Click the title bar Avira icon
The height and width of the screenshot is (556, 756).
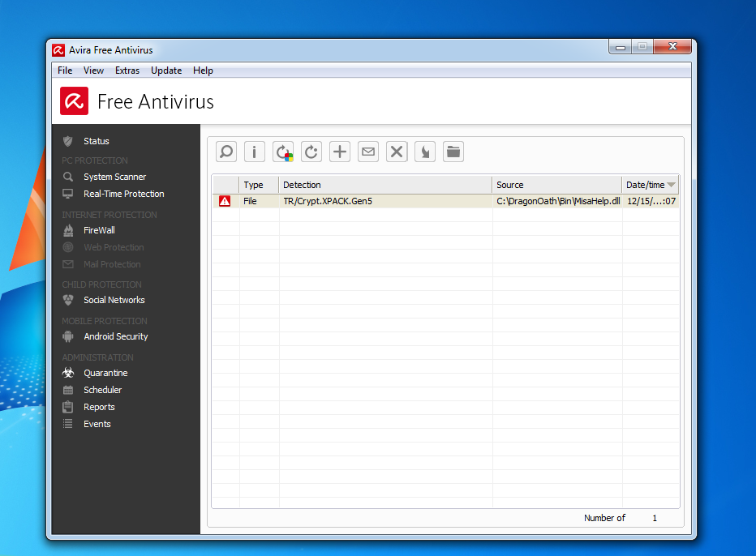(x=58, y=50)
